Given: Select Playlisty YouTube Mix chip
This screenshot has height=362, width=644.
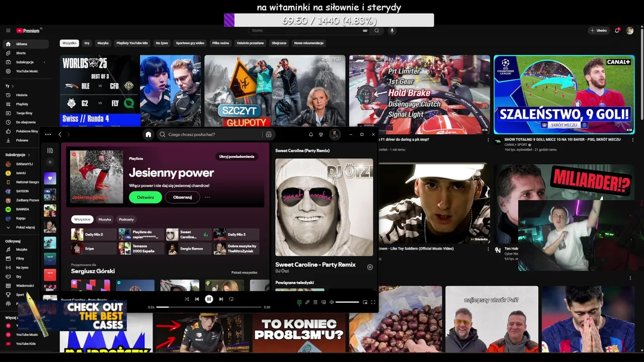Looking at the screenshot, I should (132, 43).
